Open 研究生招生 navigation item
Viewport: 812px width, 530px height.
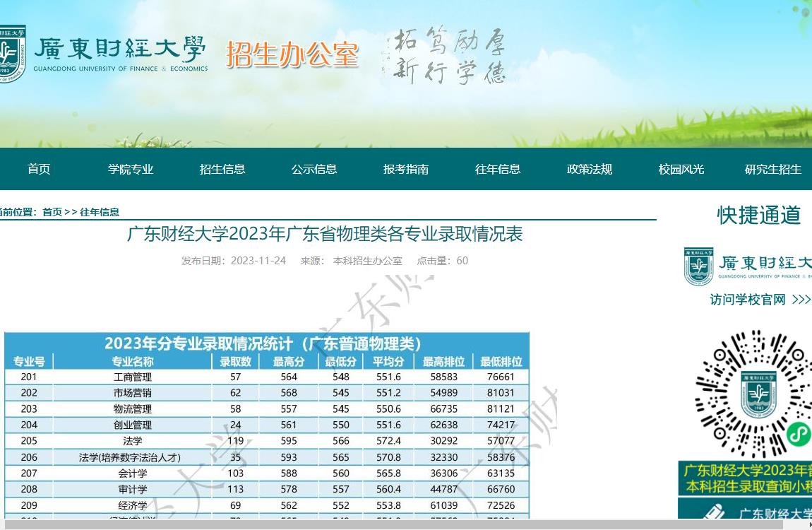point(772,169)
